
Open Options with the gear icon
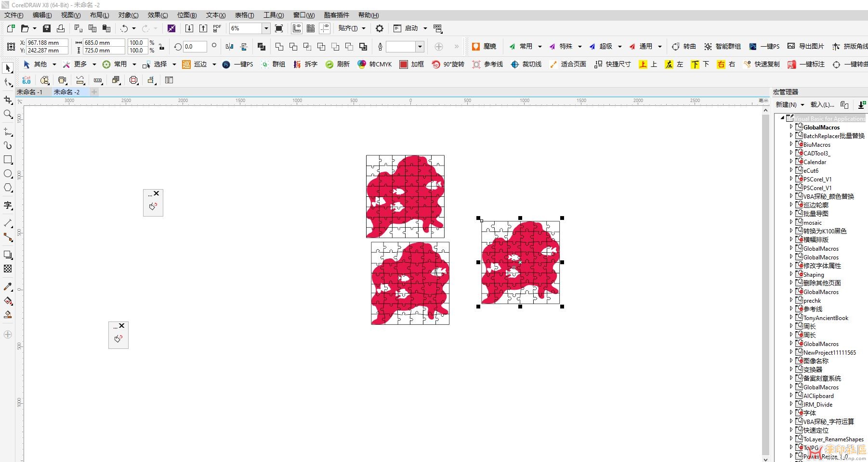click(x=380, y=28)
